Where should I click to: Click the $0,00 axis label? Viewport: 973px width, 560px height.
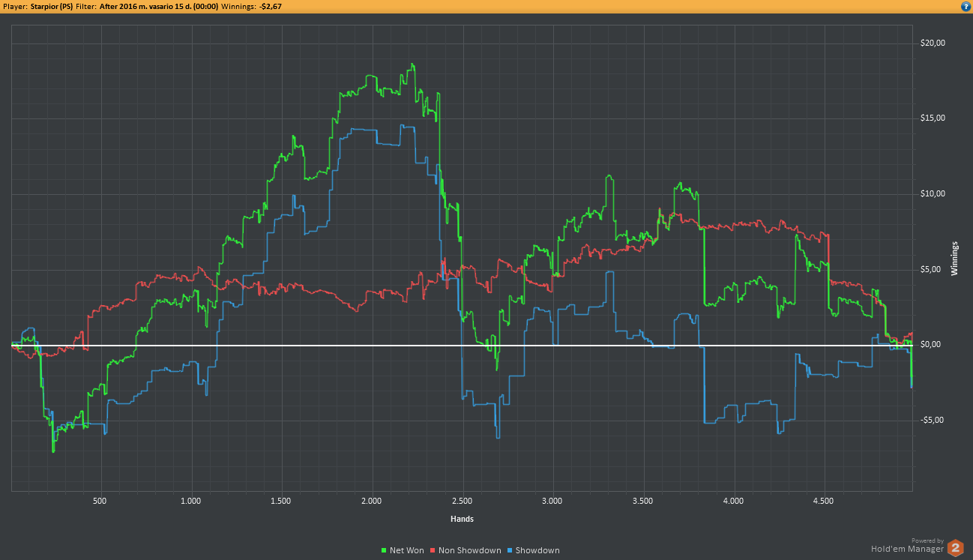tap(930, 345)
